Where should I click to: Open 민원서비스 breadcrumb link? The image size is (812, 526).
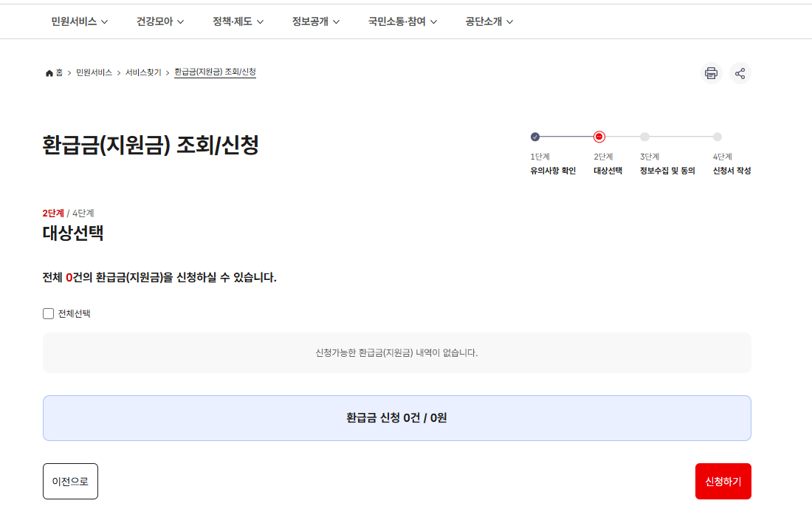click(94, 72)
